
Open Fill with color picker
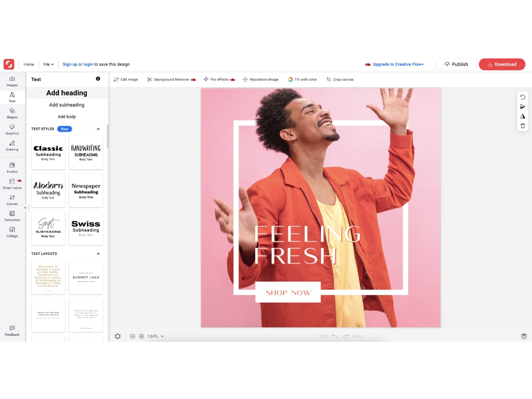click(x=302, y=79)
